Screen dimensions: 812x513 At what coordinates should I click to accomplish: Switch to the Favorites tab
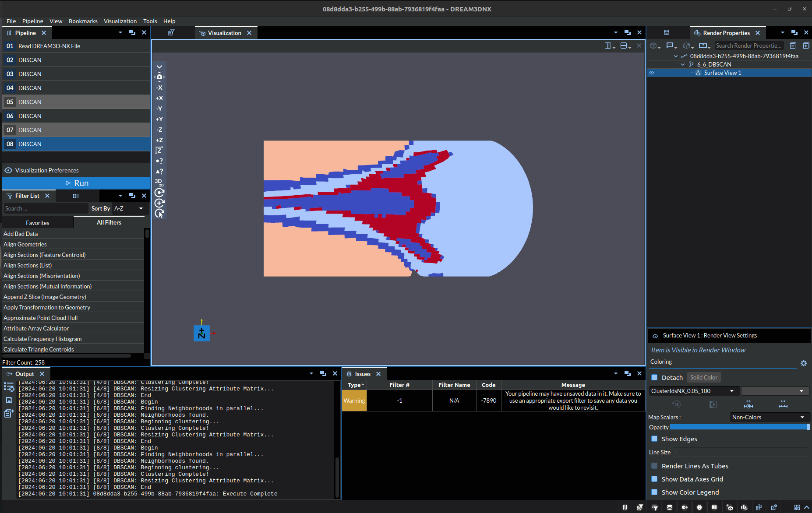[x=38, y=223]
